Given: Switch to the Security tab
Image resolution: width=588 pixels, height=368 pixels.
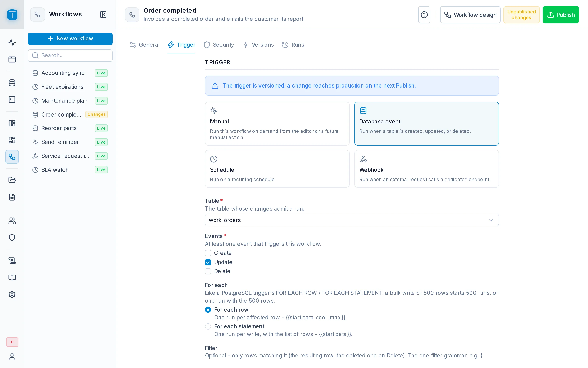Looking at the screenshot, I should [x=219, y=45].
